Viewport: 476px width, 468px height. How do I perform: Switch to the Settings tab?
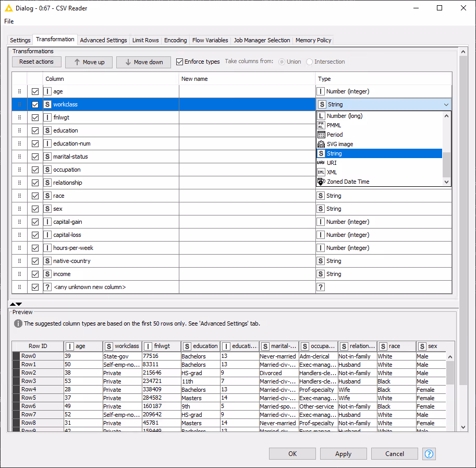point(20,40)
